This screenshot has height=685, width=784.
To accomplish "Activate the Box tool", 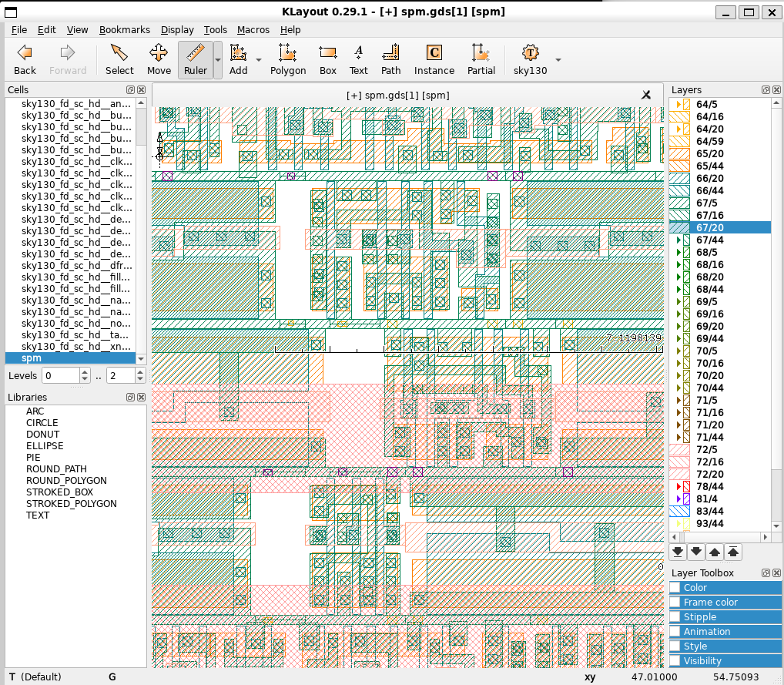I will pyautogui.click(x=328, y=59).
